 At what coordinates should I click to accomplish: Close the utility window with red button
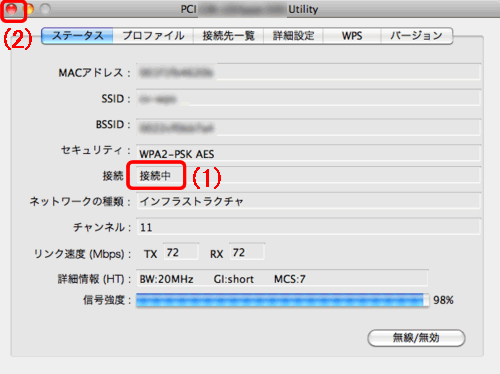[x=12, y=9]
